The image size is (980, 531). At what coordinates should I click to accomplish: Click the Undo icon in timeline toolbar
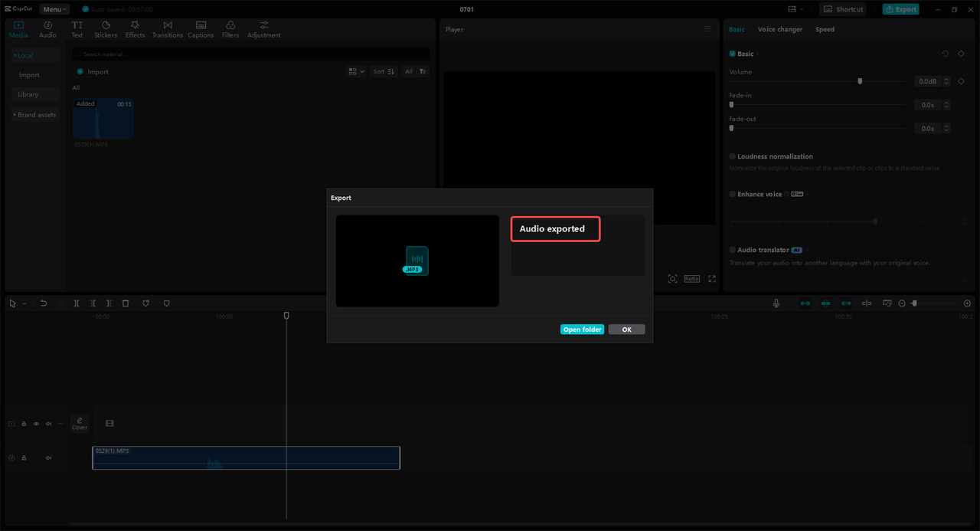(x=44, y=303)
